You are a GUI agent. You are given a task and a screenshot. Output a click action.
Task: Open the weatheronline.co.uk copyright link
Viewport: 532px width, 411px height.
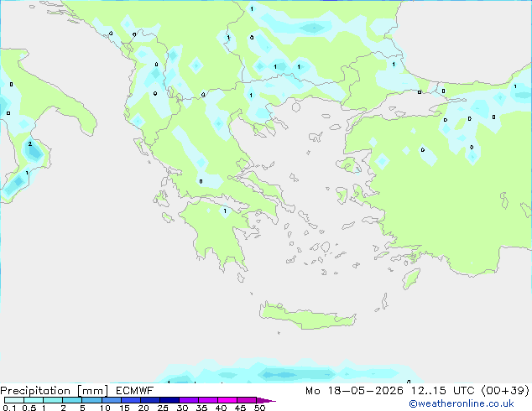click(462, 403)
